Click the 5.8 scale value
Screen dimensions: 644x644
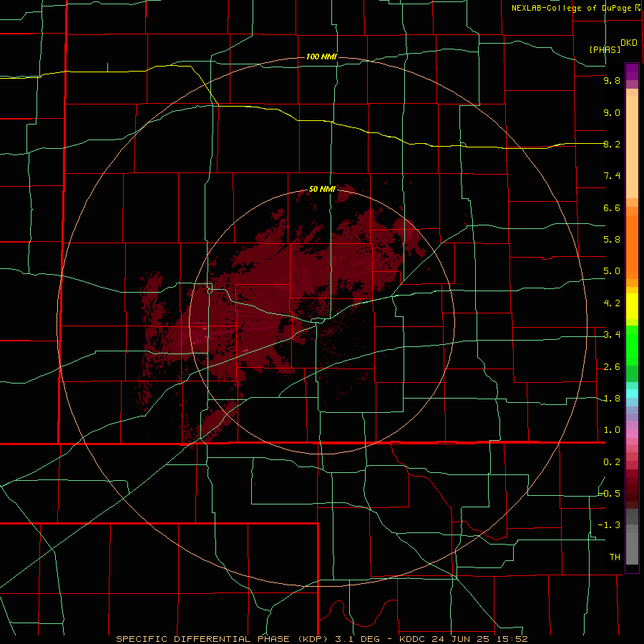point(612,240)
